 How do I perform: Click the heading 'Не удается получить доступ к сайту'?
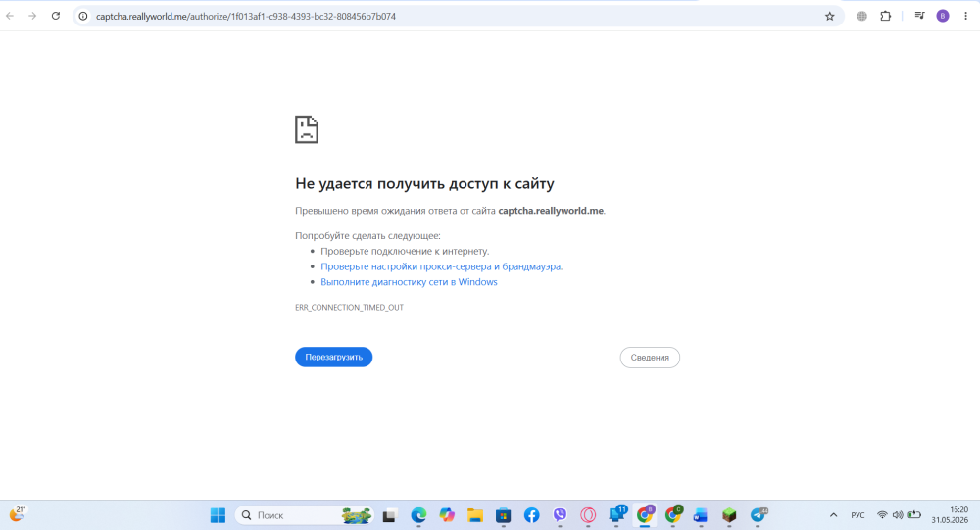coord(424,184)
